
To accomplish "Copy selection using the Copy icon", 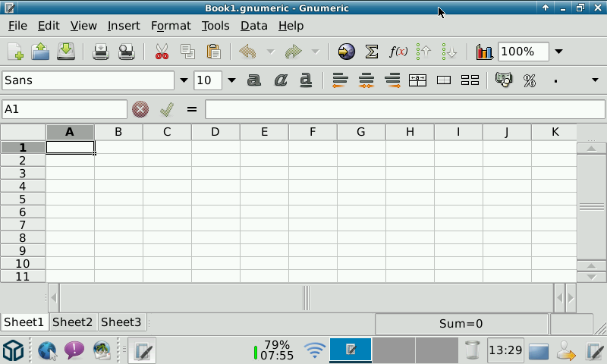I will coord(187,52).
